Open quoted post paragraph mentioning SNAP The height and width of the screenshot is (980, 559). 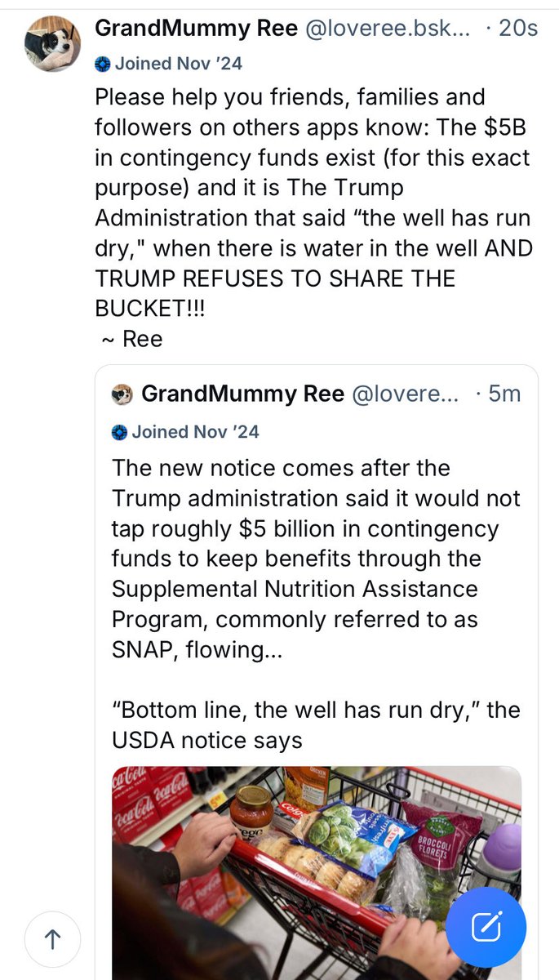tap(316, 558)
